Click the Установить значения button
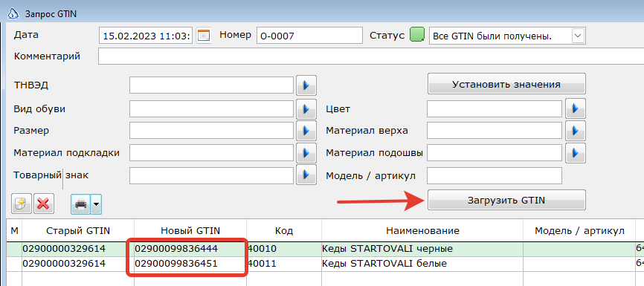Screen dimensions: 644x286 506,84
